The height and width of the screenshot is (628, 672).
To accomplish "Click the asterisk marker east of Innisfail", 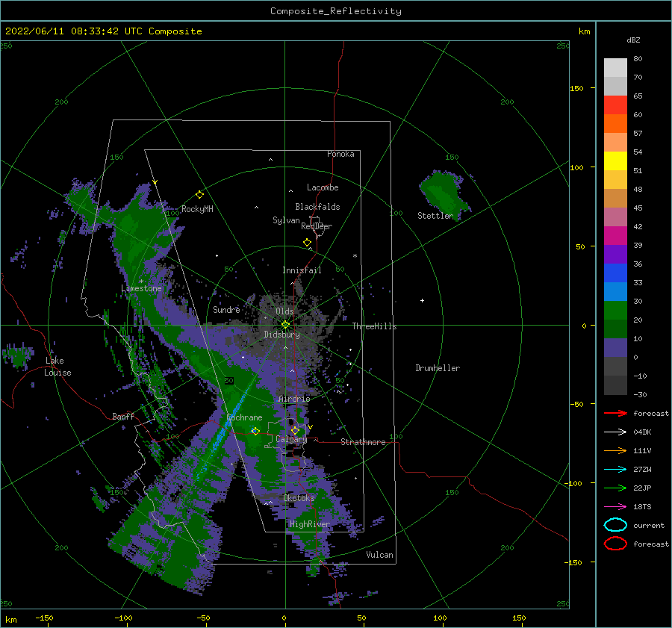I will 355,256.
